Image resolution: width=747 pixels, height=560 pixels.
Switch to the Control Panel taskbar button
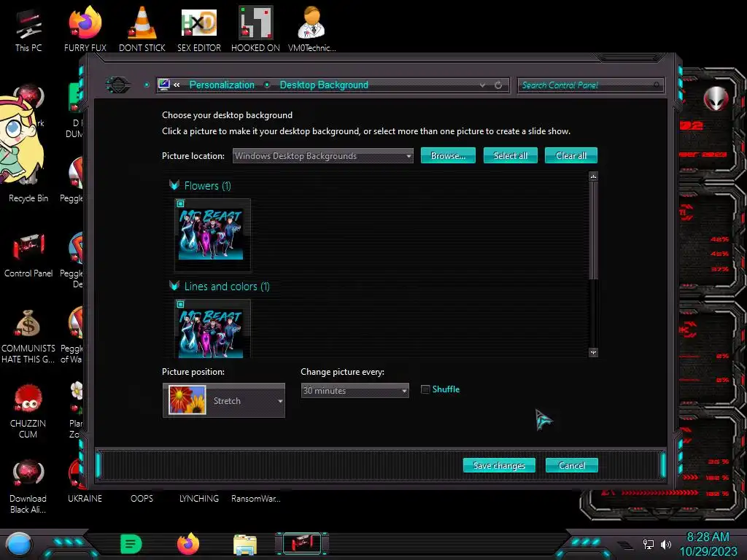click(x=302, y=543)
